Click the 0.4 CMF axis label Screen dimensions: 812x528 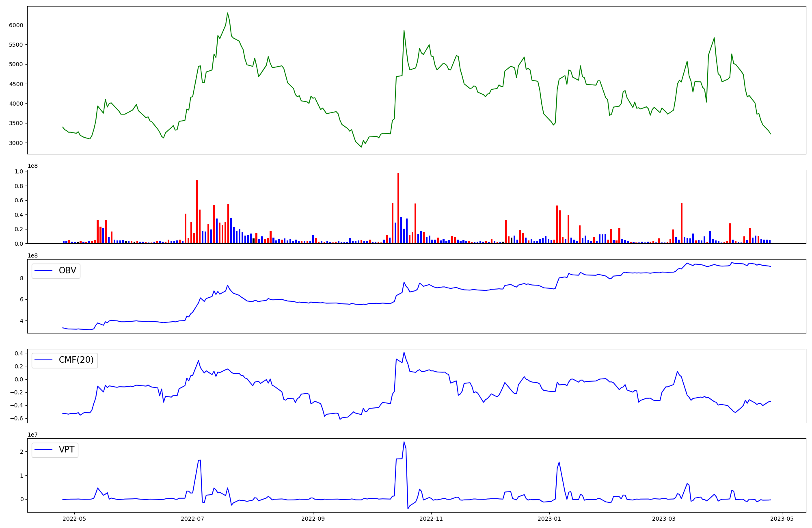(x=19, y=353)
